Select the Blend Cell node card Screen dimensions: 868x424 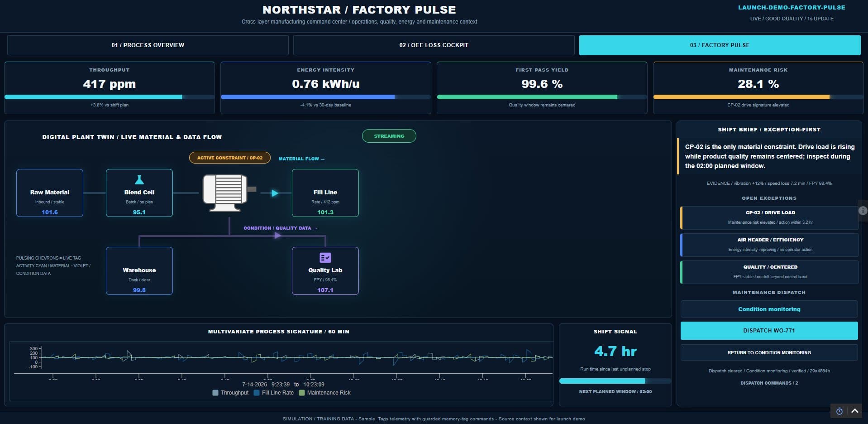click(139, 193)
